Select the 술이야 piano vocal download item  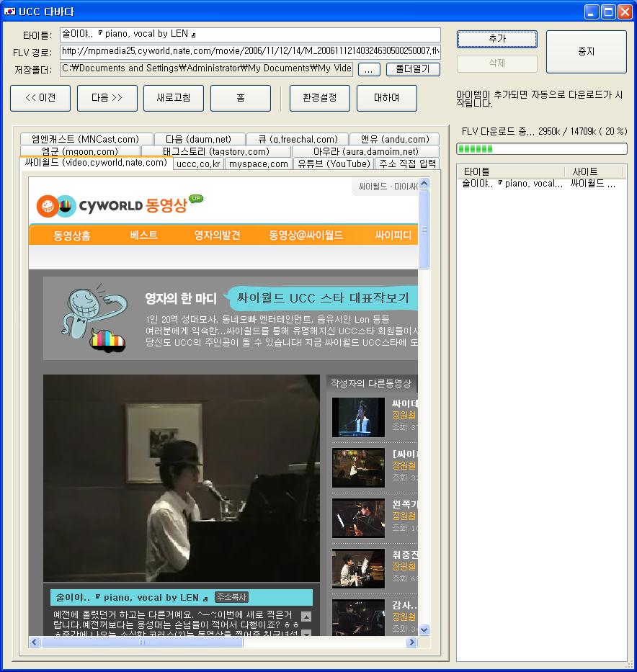tap(540, 184)
